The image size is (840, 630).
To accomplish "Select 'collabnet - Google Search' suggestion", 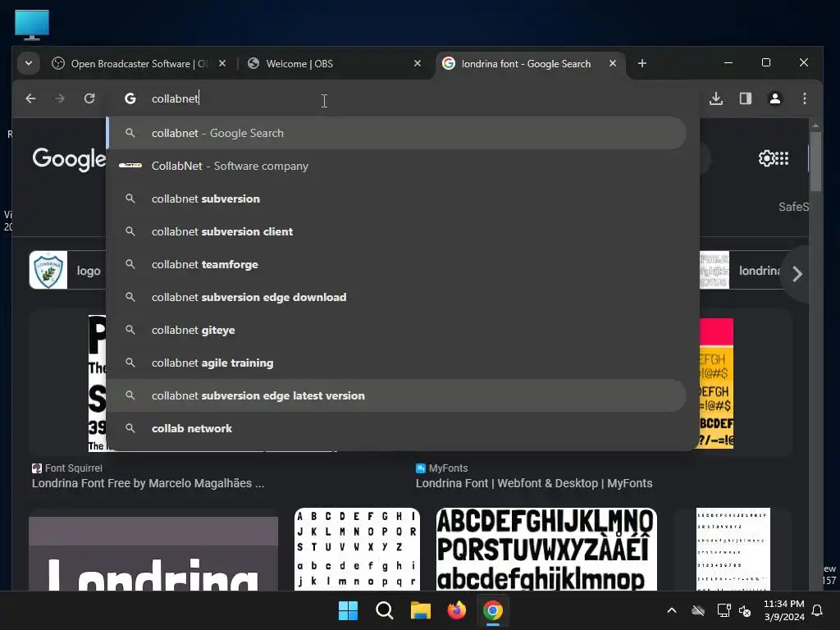I will 396,133.
